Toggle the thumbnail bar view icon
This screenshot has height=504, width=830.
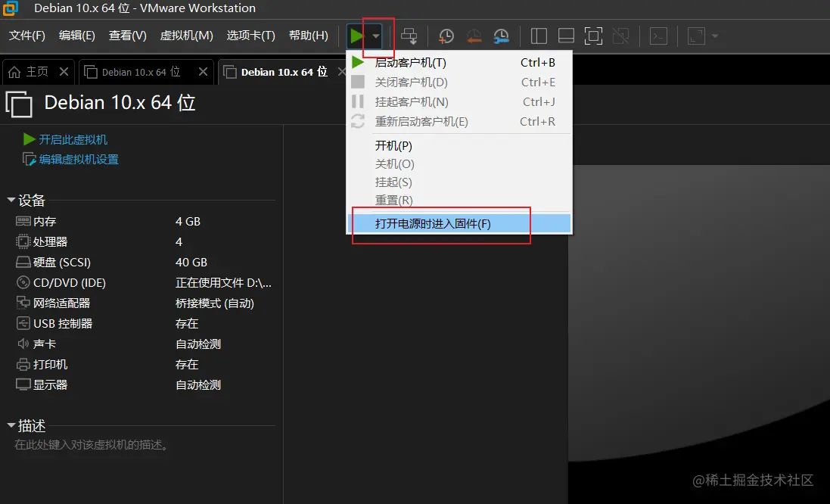(x=566, y=36)
